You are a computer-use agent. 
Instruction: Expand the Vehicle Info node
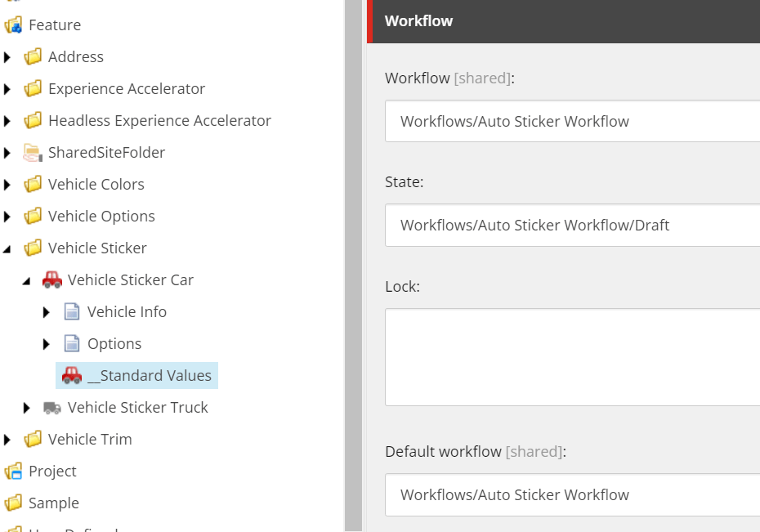coord(47,312)
